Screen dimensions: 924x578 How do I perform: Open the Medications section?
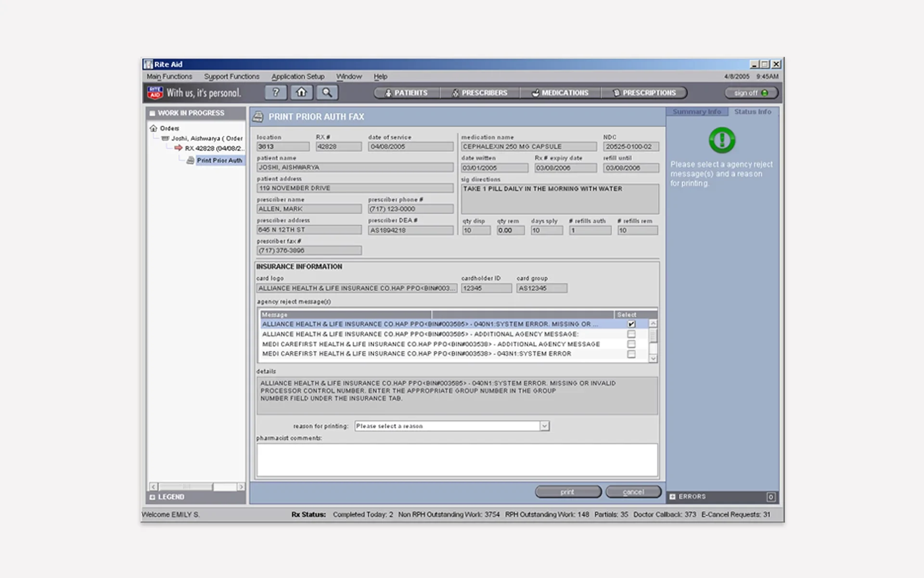click(561, 92)
